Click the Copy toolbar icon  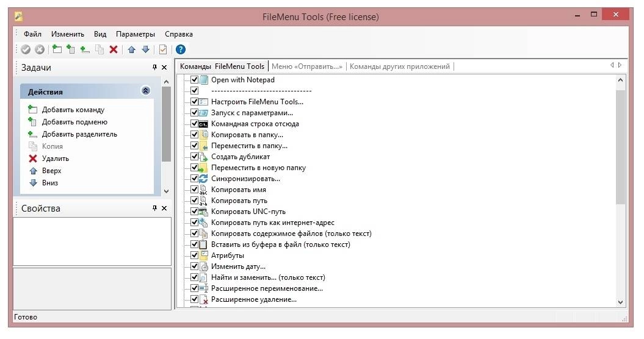99,49
